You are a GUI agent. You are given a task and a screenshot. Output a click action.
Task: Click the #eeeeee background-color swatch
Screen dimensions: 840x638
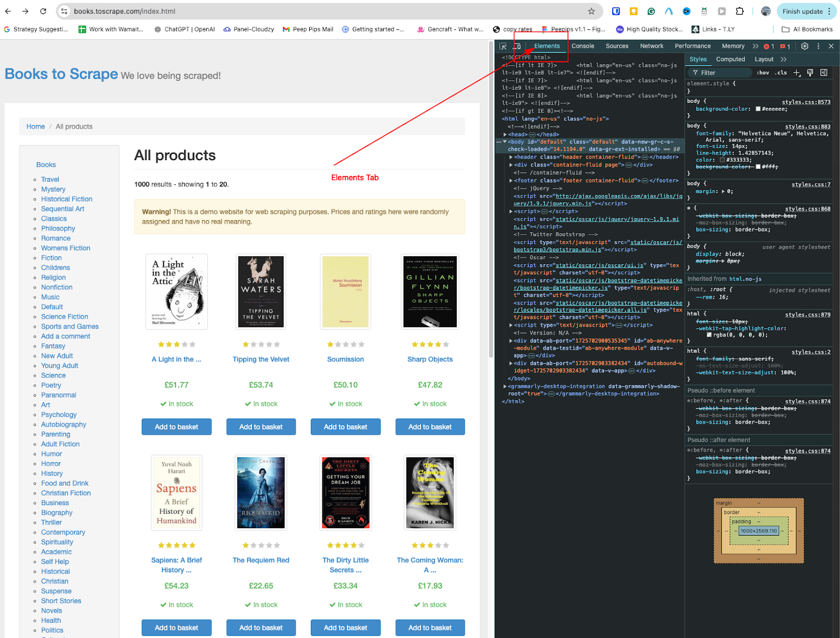pyautogui.click(x=758, y=109)
